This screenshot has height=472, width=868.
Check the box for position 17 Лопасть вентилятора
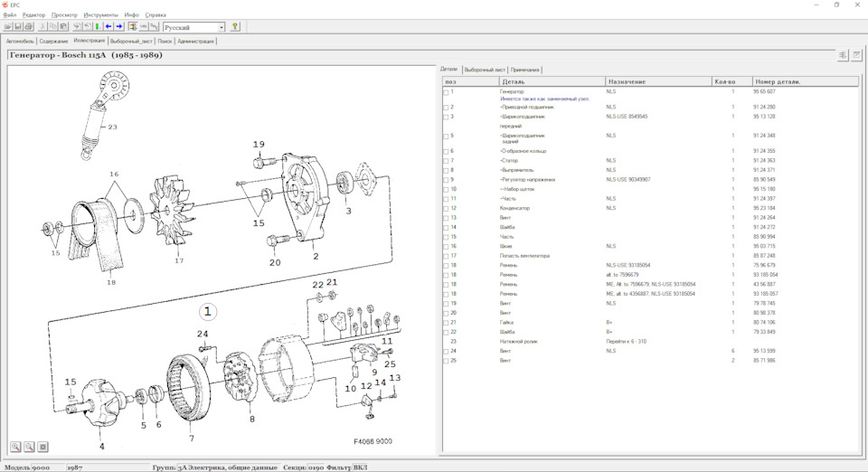click(x=446, y=256)
